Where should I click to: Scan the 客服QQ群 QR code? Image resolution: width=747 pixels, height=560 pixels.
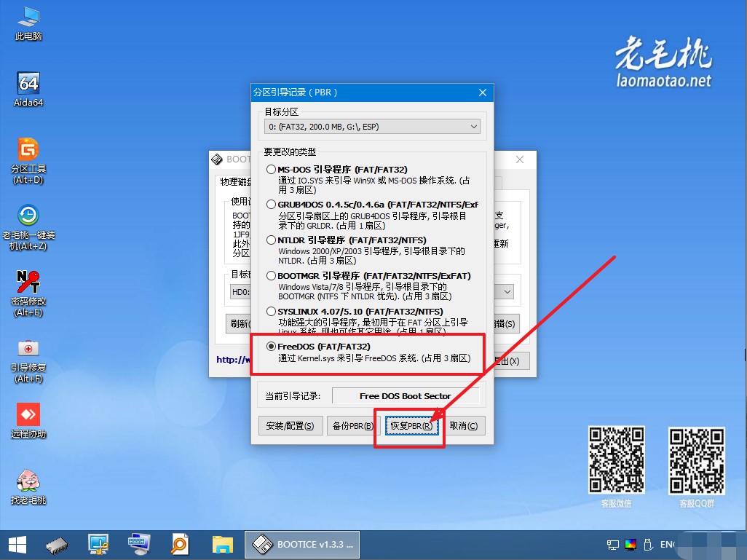click(697, 461)
